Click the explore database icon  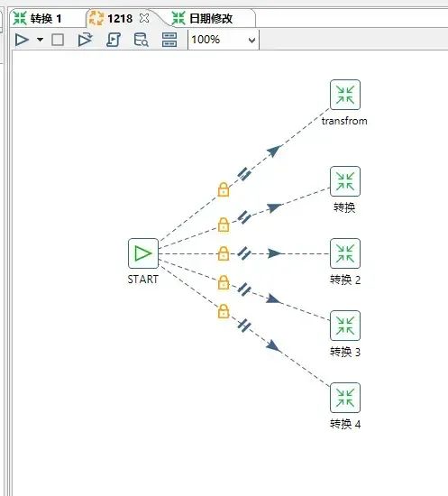[141, 40]
